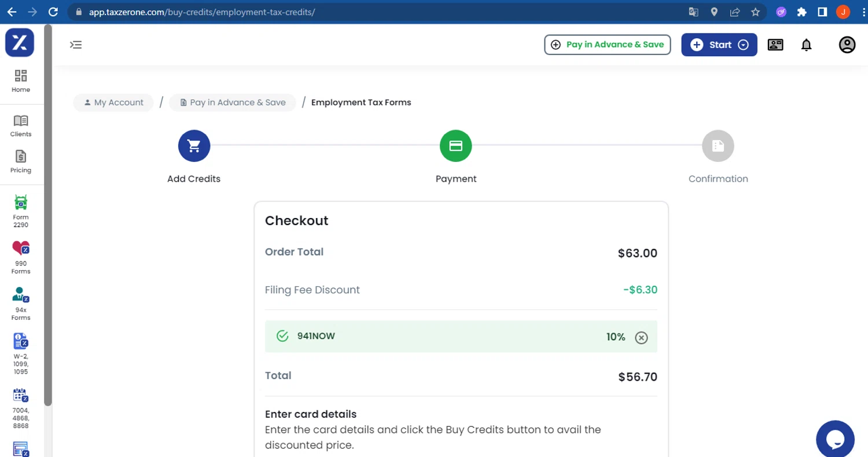The height and width of the screenshot is (457, 868).
Task: Click the TaxZerone logo icon
Action: [20, 42]
